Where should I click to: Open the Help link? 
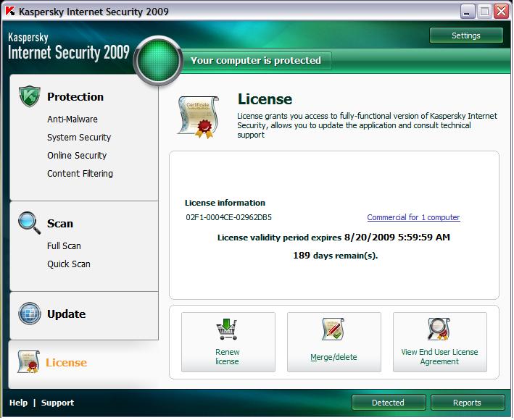pos(18,403)
